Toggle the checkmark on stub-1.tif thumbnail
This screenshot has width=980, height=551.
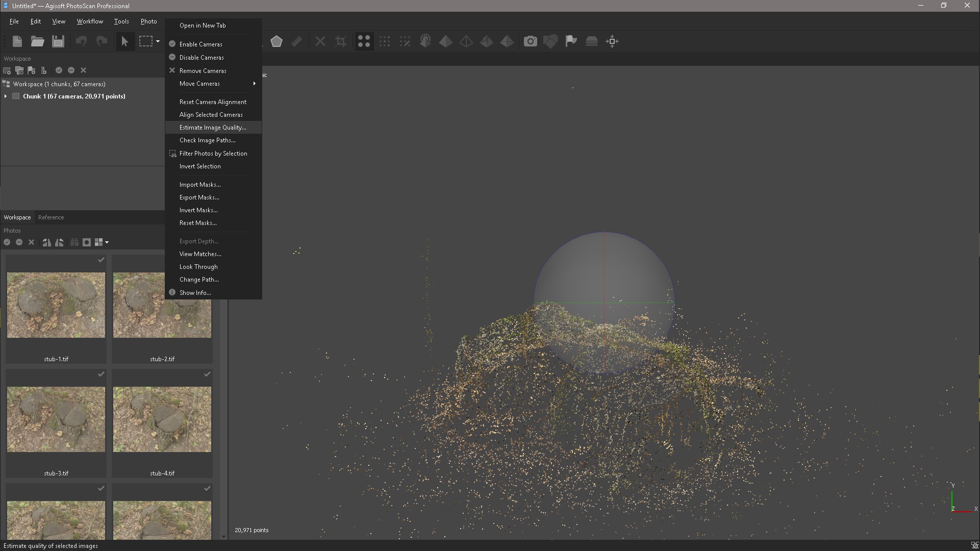coord(101,260)
